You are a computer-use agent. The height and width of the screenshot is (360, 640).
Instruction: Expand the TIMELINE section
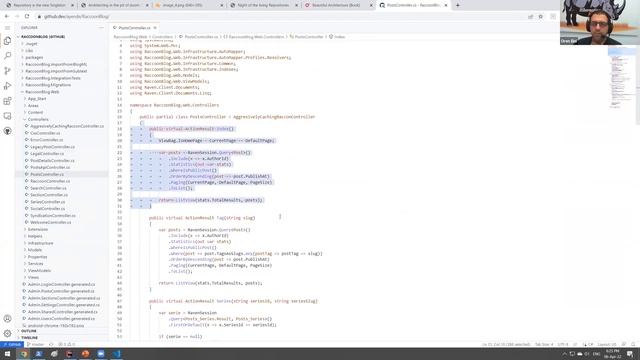29,338
